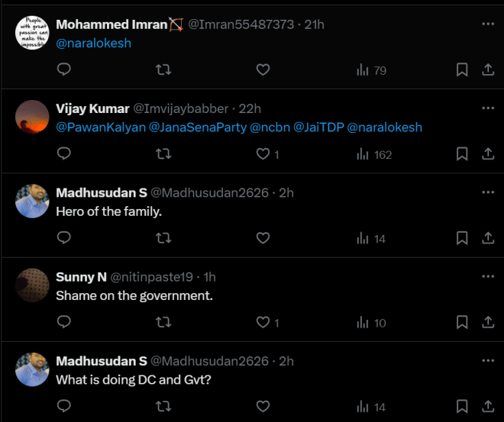This screenshot has width=504, height=422.
Task: Bookmark the 'Hero of the family' tweet
Action: tap(462, 239)
